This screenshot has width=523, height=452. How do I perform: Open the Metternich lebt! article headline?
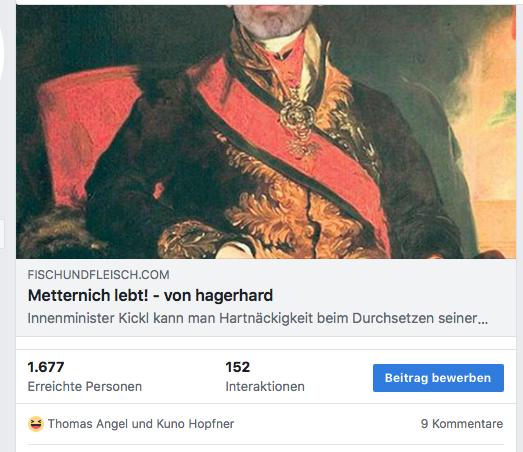pyautogui.click(x=150, y=296)
